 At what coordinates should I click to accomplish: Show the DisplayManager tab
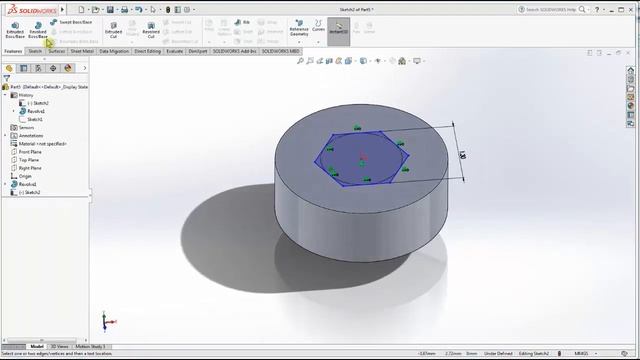[68, 68]
